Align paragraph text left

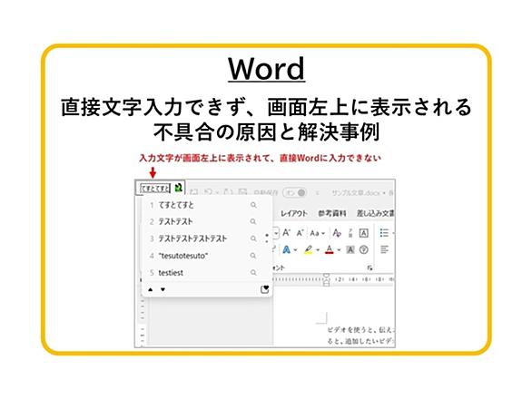point(384,250)
